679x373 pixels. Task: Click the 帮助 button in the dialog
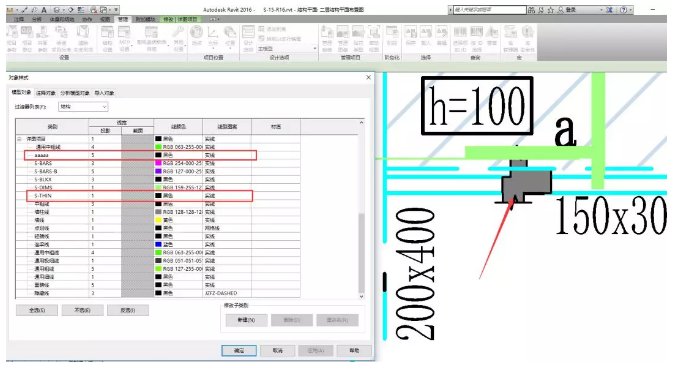pyautogui.click(x=354, y=350)
